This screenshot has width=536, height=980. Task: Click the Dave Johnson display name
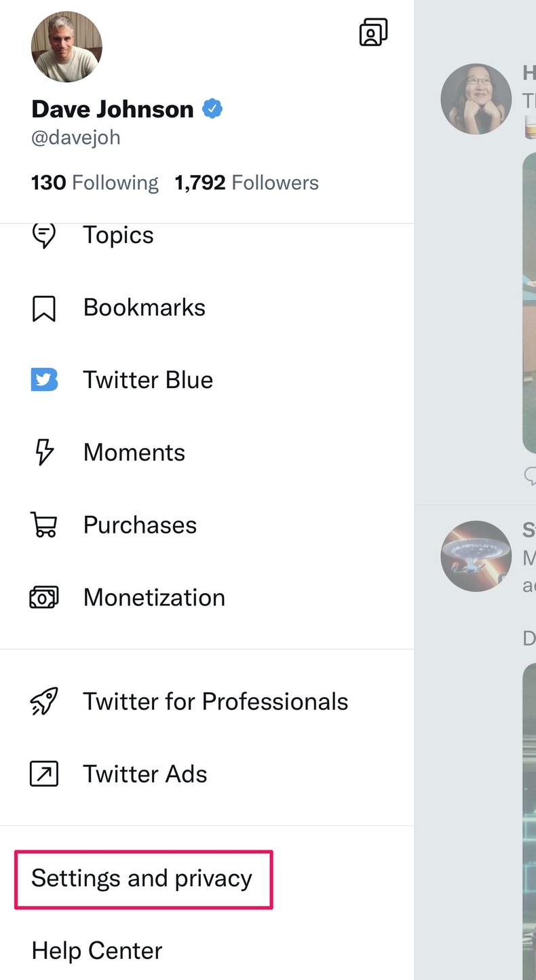coord(112,109)
